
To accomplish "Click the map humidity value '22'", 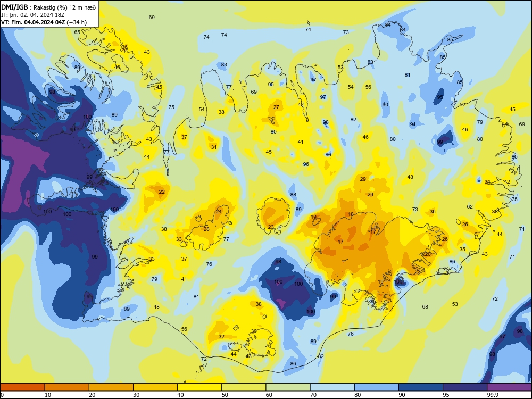I will [162, 192].
